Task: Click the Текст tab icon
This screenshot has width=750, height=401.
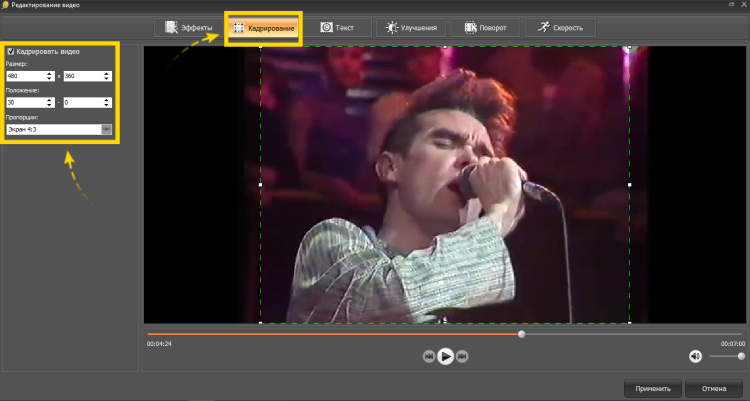Action: point(326,27)
